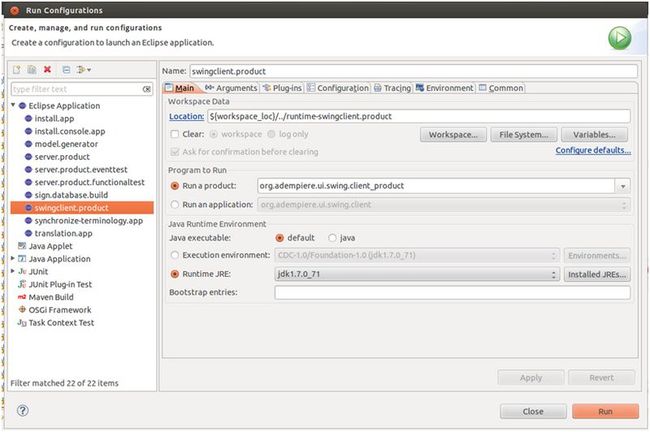Viewport: 650px width, 432px height.
Task: Delete selected launch configuration red X
Action: tap(47, 69)
